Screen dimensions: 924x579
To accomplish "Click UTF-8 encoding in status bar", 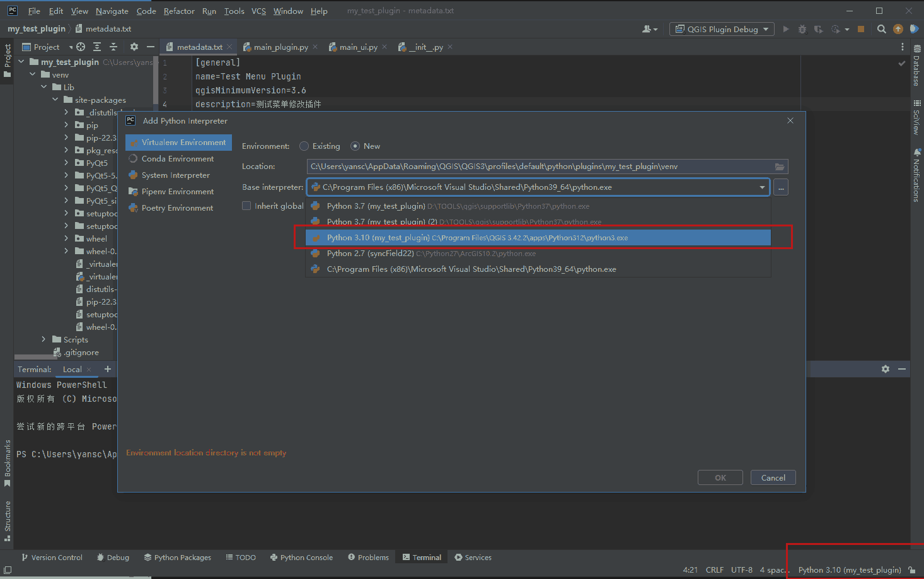I will click(x=741, y=570).
